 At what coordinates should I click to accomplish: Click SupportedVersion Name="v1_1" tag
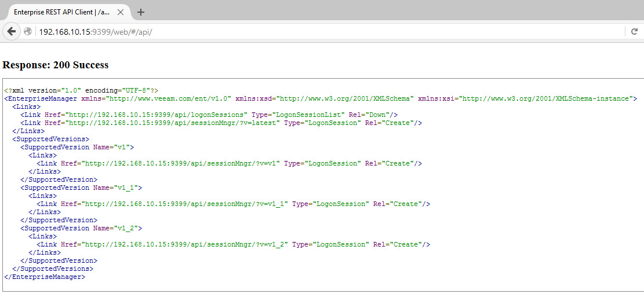(81, 188)
